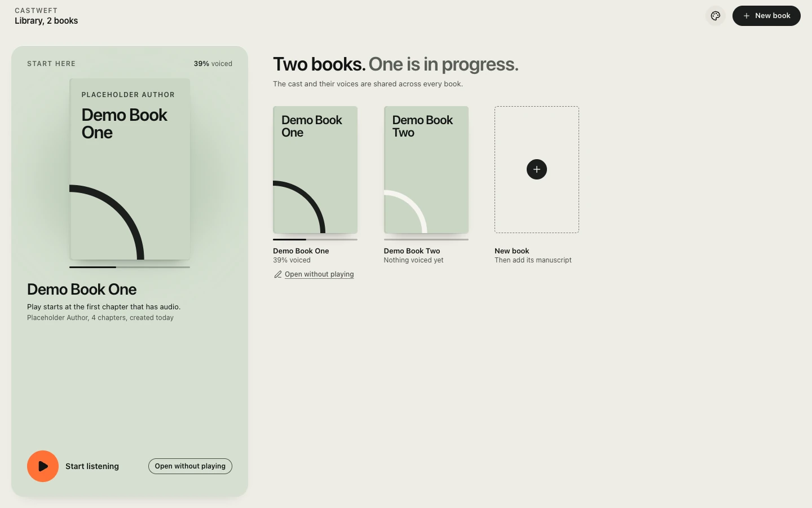Click the CASTWEFT brand label
Viewport: 812px width, 508px height.
[36, 10]
